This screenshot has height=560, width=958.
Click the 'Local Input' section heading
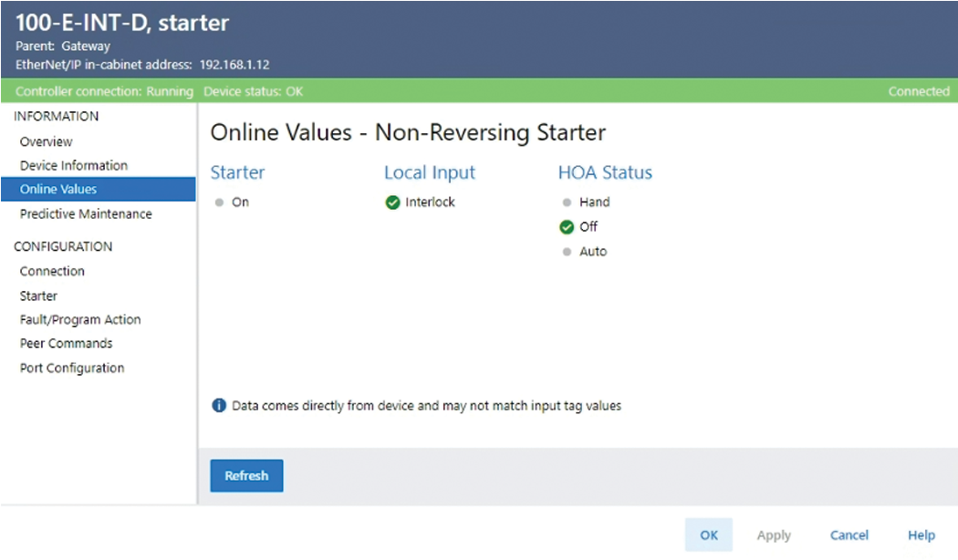click(430, 172)
